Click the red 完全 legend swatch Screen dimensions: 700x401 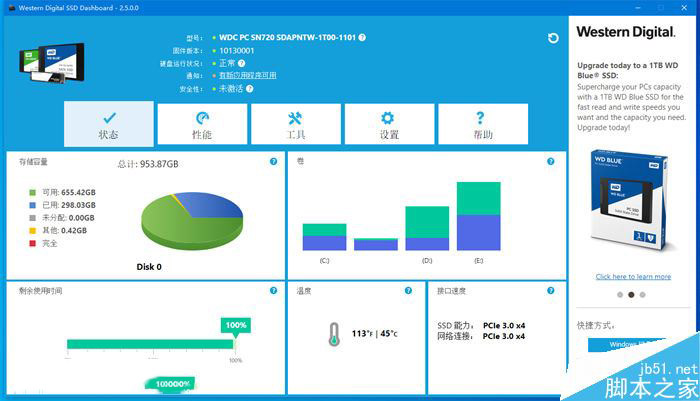pyautogui.click(x=32, y=243)
